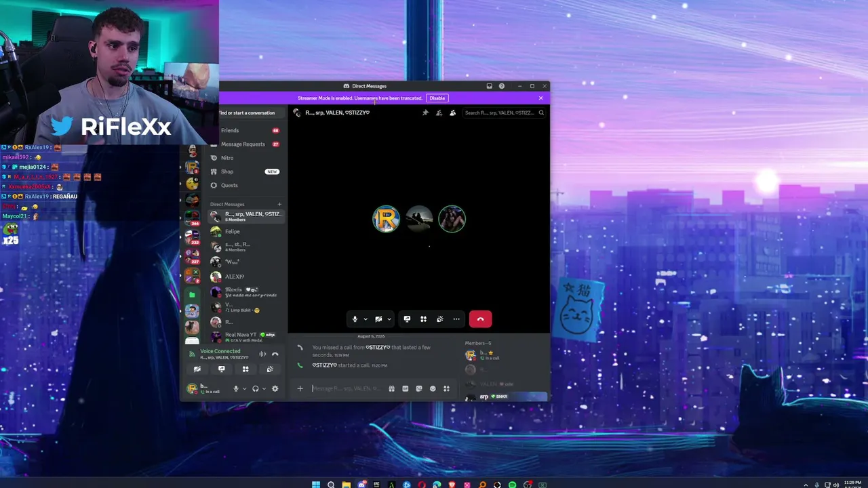Expand input device options in user panel
Screen dimensions: 868x488
(x=244, y=389)
